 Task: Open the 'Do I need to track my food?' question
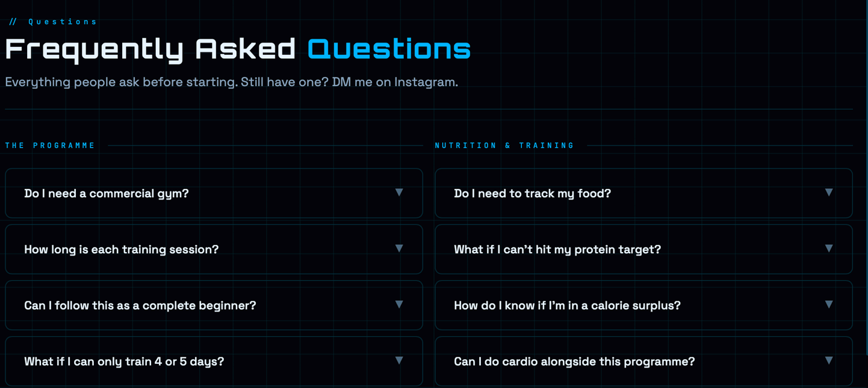pyautogui.click(x=532, y=194)
